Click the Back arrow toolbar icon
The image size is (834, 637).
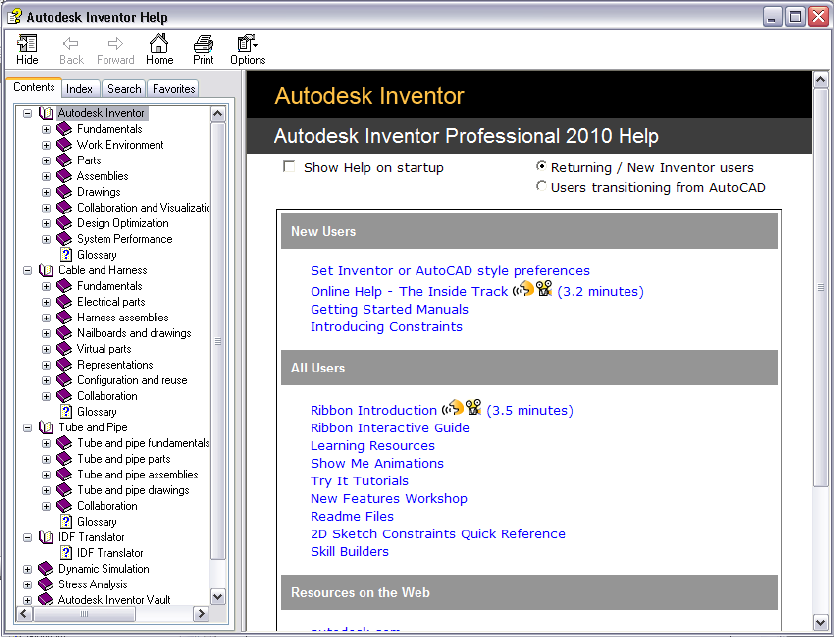70,44
